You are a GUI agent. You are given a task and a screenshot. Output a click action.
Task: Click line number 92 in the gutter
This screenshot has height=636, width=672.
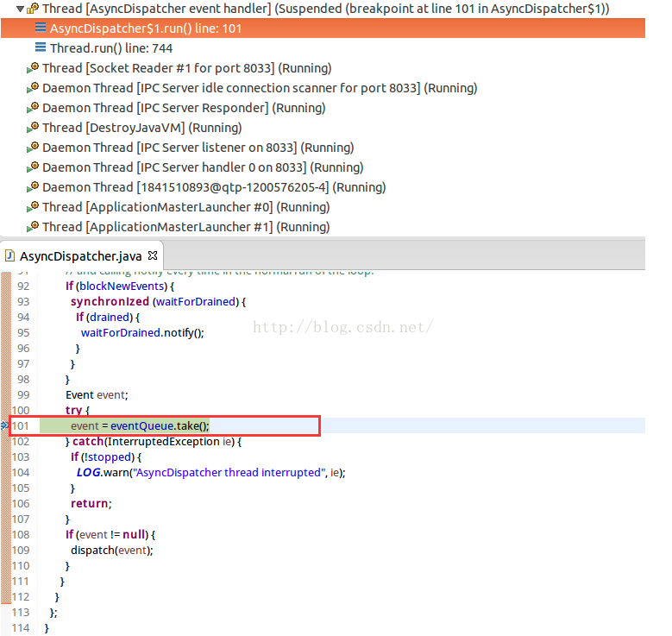click(x=23, y=286)
